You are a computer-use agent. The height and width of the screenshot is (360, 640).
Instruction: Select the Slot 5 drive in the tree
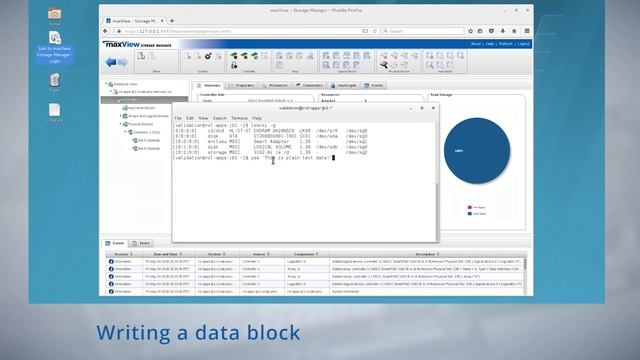point(146,140)
